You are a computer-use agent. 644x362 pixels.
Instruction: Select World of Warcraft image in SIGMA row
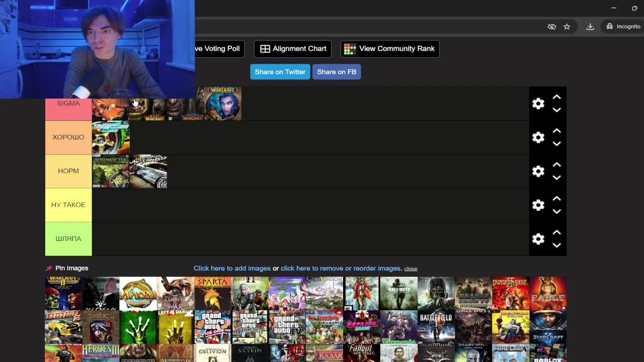(223, 104)
